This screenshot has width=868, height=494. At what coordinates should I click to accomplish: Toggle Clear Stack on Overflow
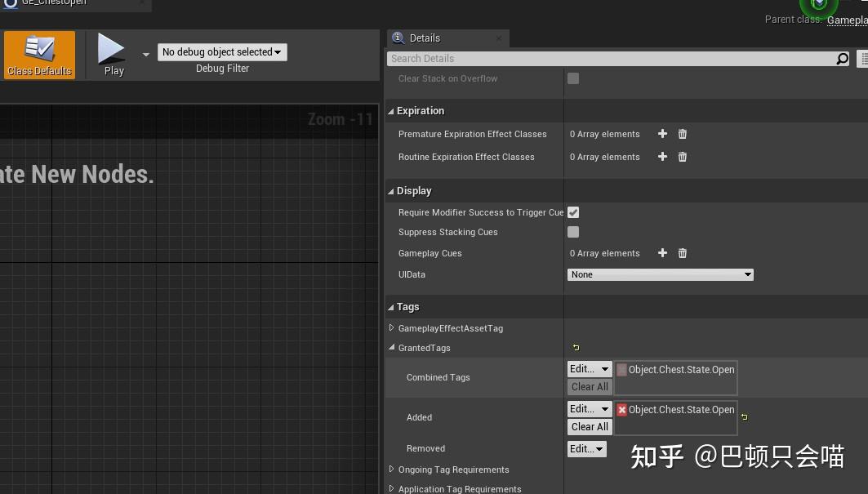coord(573,78)
